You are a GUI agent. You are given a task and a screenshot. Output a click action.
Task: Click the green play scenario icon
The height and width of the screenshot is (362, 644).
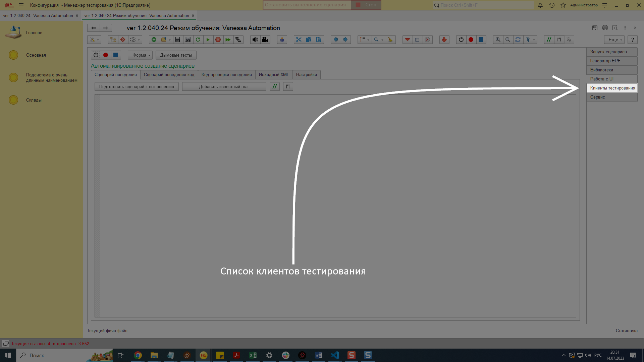208,40
